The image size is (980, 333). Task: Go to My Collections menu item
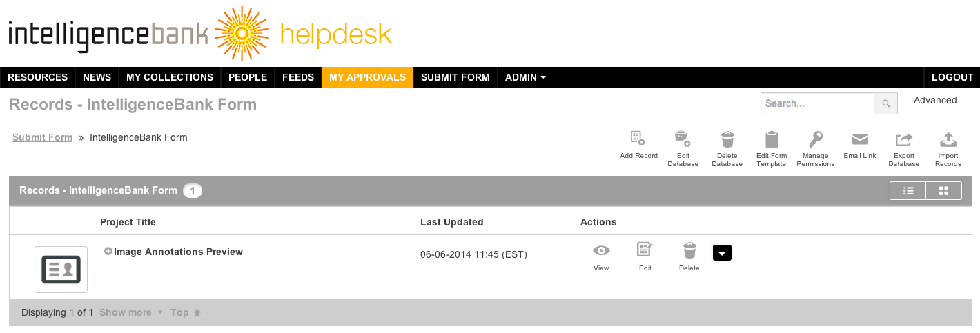(x=170, y=77)
